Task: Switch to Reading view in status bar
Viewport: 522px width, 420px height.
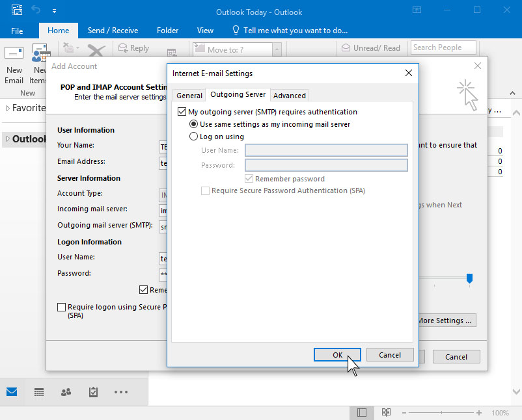Action: 386,413
